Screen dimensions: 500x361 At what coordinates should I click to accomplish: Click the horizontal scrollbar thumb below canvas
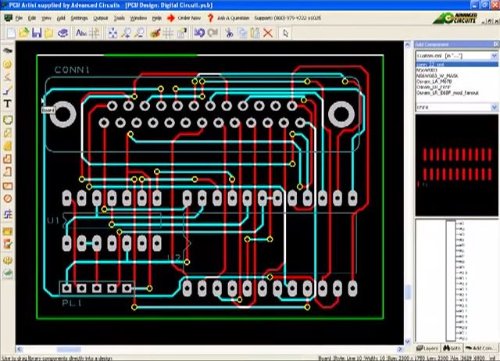69,349
